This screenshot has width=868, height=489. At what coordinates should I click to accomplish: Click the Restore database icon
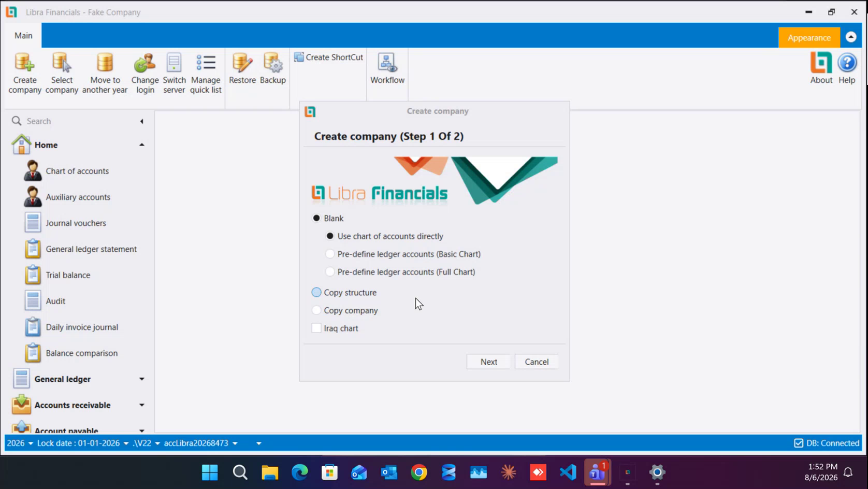tap(242, 68)
